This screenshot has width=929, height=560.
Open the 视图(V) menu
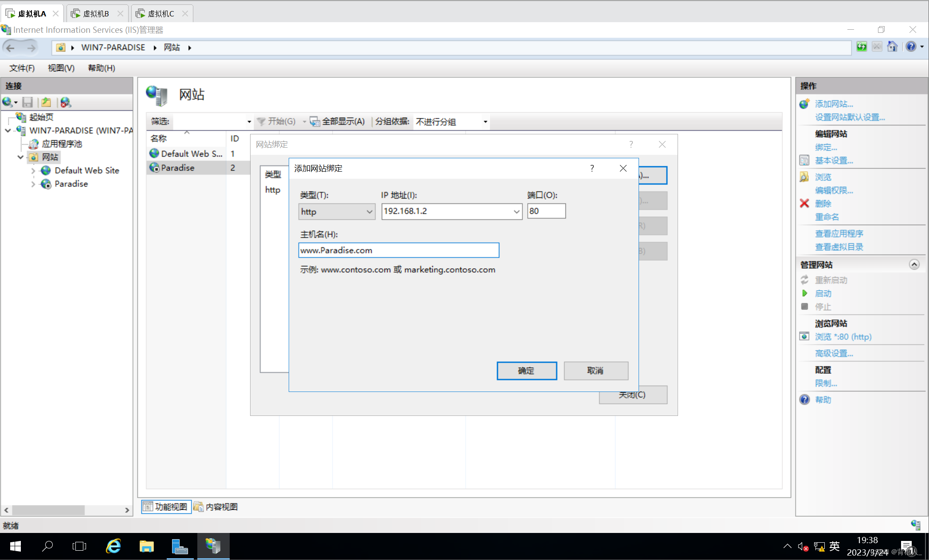coord(61,68)
